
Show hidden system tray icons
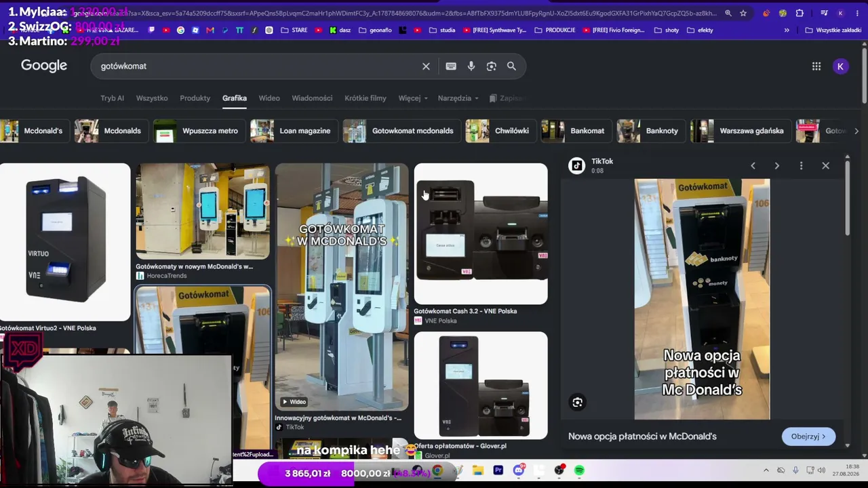(766, 470)
